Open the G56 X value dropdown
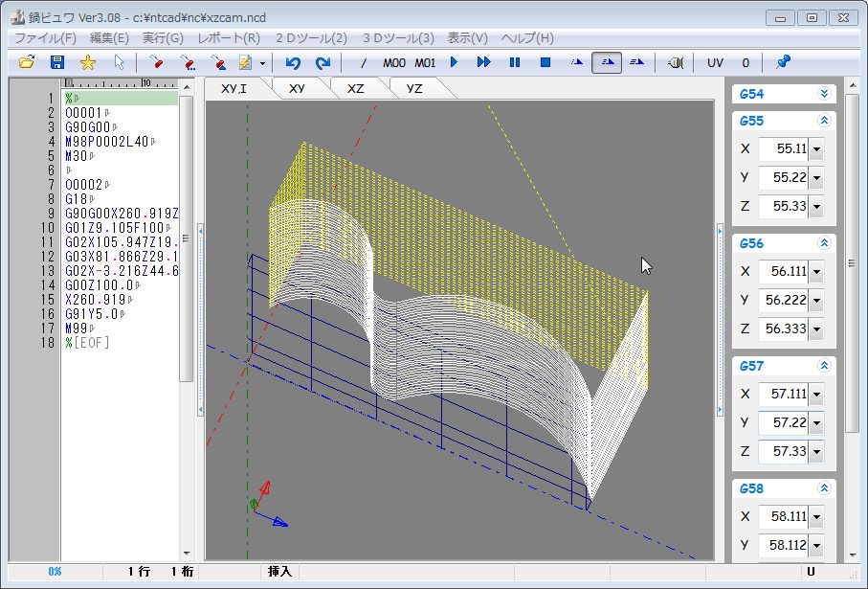Image resolution: width=868 pixels, height=589 pixels. coord(816,271)
